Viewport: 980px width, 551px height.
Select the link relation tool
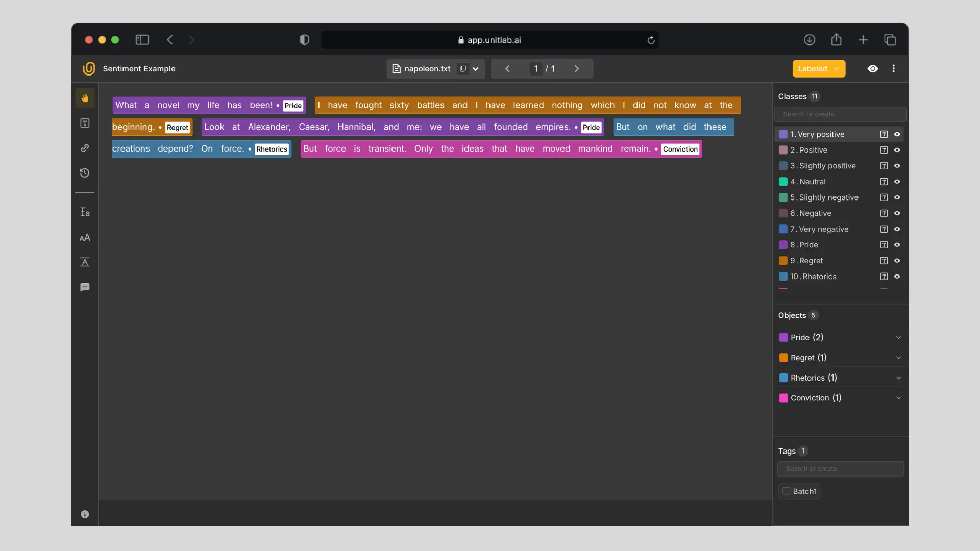click(85, 148)
